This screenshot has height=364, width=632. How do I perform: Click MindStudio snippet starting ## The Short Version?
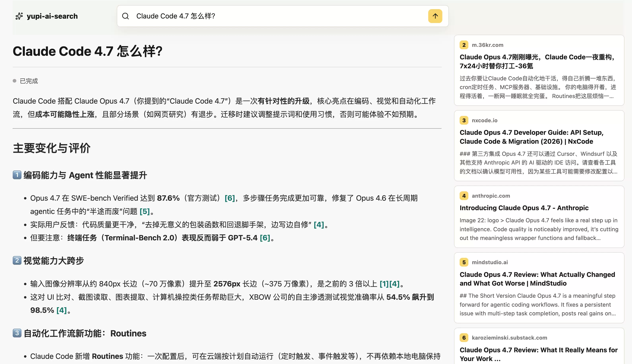[x=537, y=304]
